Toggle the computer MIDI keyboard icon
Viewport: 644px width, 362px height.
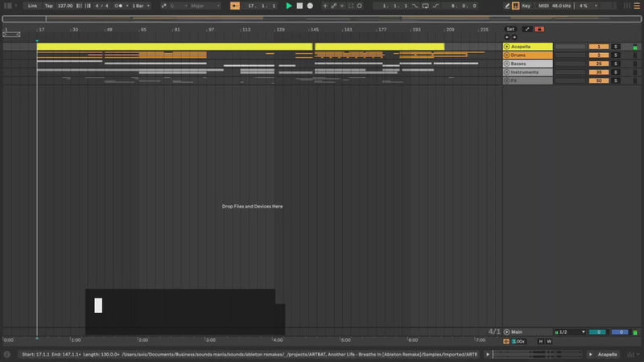(x=517, y=6)
